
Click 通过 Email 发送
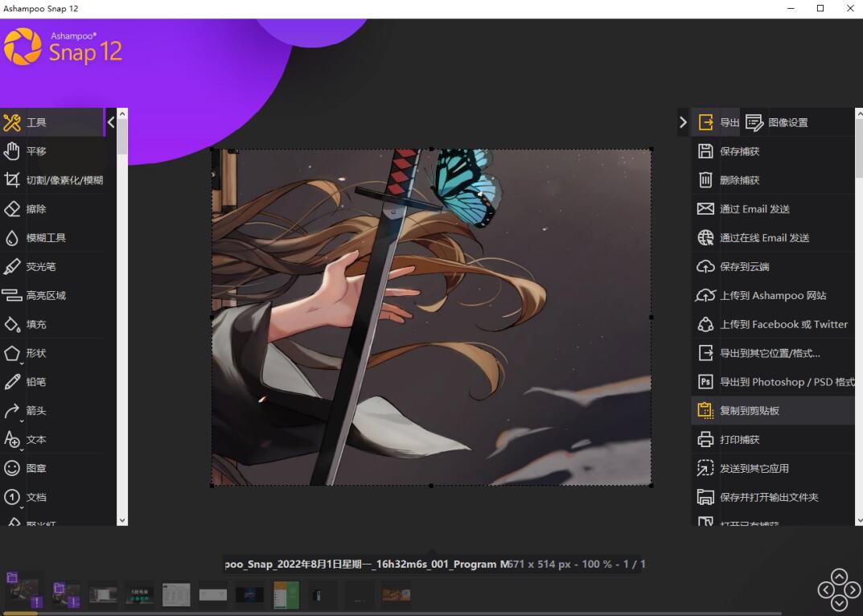pyautogui.click(x=754, y=209)
